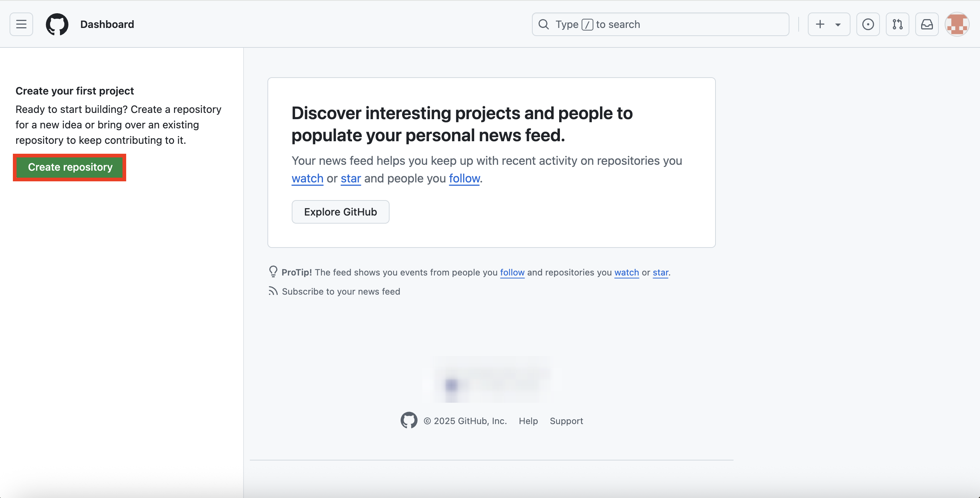This screenshot has height=498, width=980.
Task: Open the Issues icon in the header
Action: [x=868, y=24]
